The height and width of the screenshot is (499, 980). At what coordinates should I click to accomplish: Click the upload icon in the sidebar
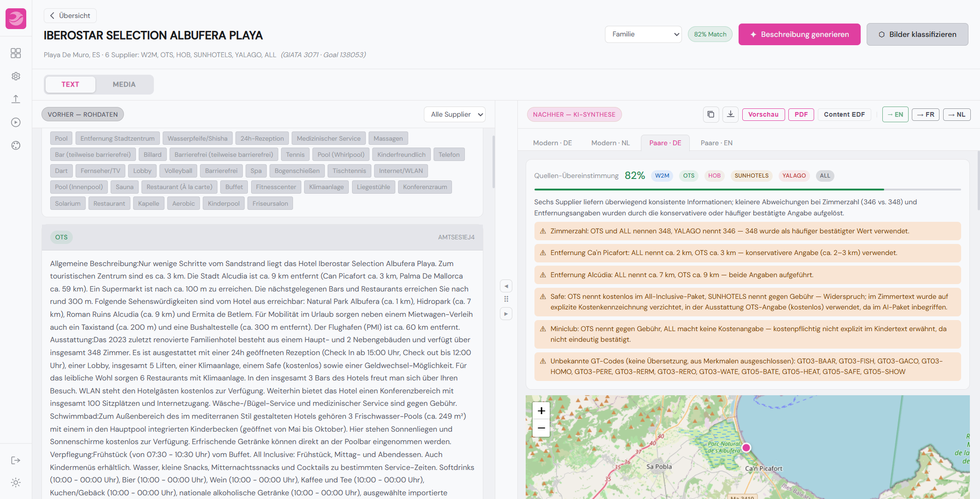(x=16, y=99)
